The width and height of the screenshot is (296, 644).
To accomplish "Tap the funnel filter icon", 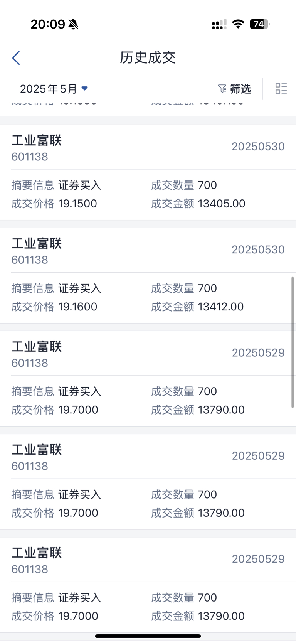I will pyautogui.click(x=222, y=89).
